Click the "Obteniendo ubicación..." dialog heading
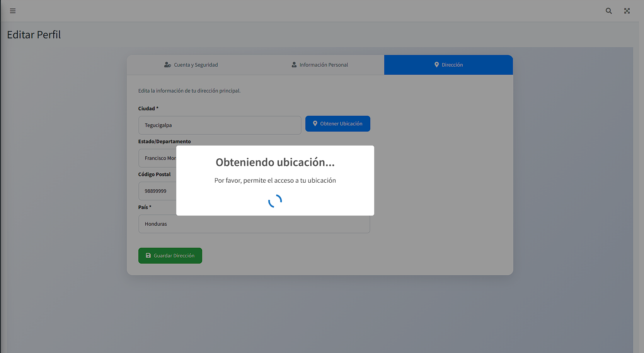Screen dimensions: 644x353 tap(275, 163)
